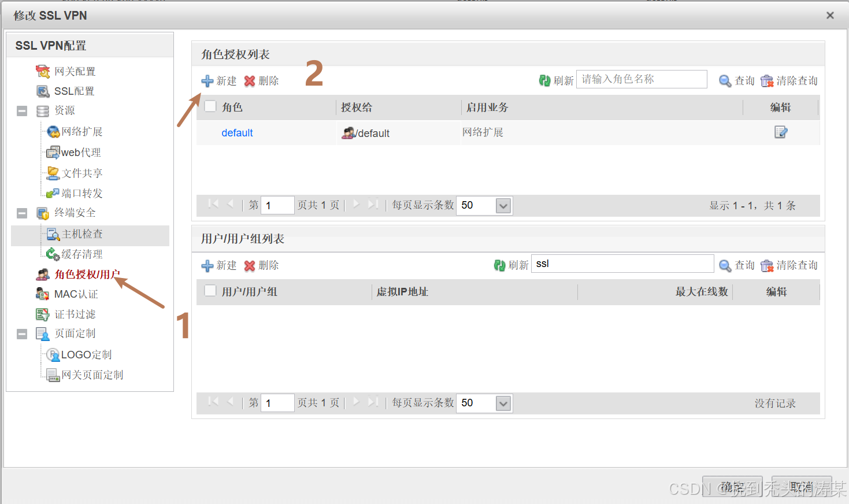Click the 端口转发 icon
The width and height of the screenshot is (849, 504).
pos(53,193)
